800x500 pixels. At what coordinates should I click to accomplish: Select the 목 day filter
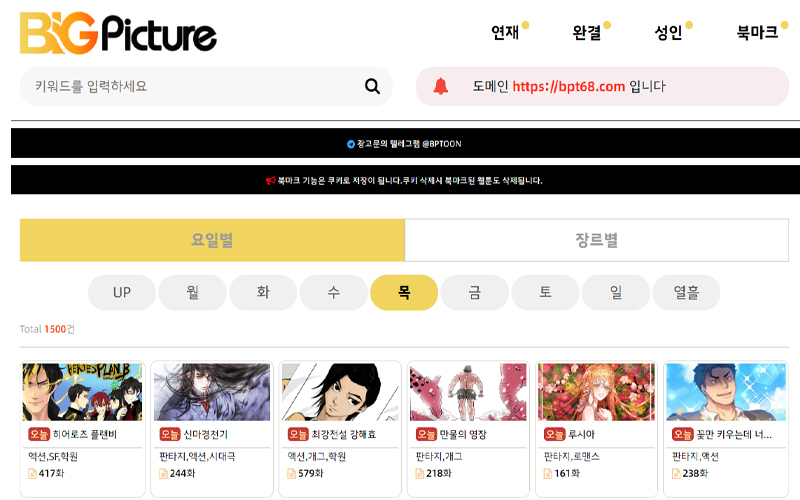(x=404, y=292)
